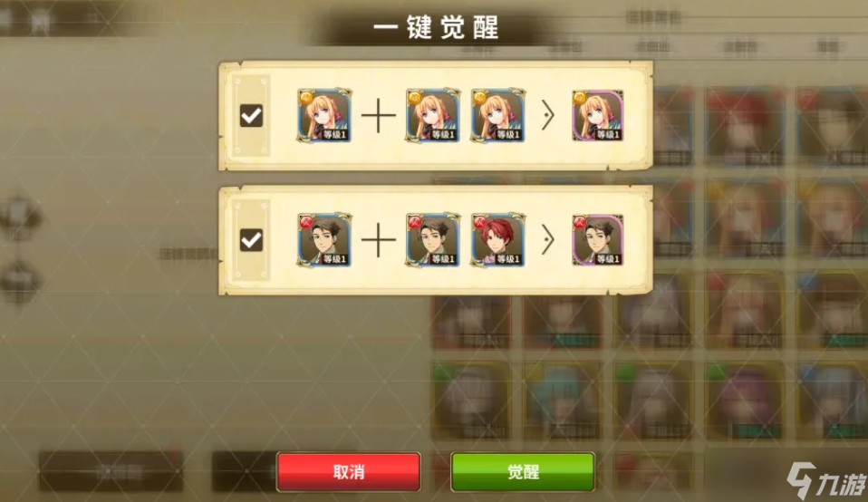Tap the awakened brown-haired man result card
This screenshot has height=502, width=868.
pos(598,239)
